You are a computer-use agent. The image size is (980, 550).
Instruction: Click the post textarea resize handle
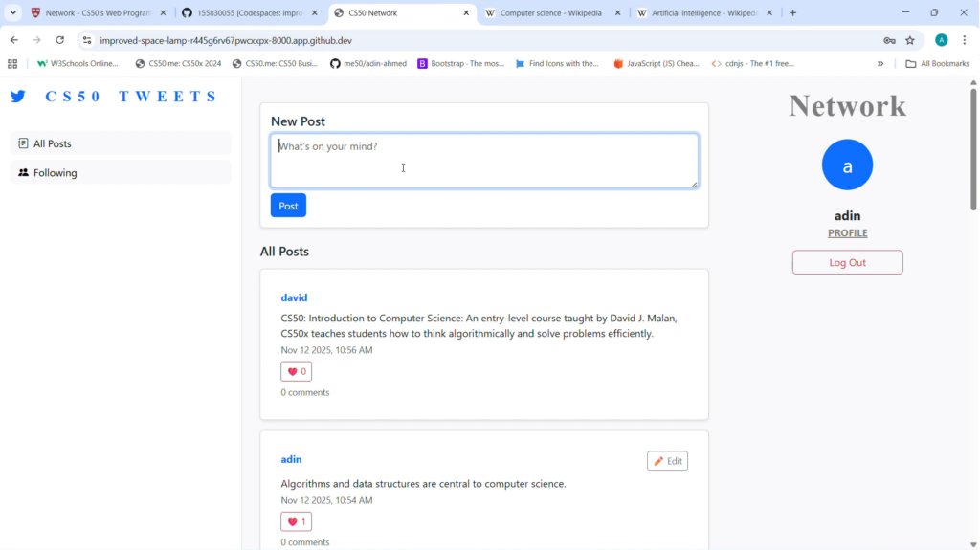[x=695, y=185]
